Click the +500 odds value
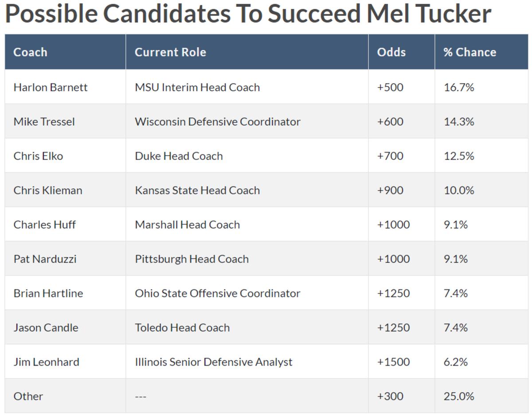Screen dimensions: 532x417 [390, 87]
